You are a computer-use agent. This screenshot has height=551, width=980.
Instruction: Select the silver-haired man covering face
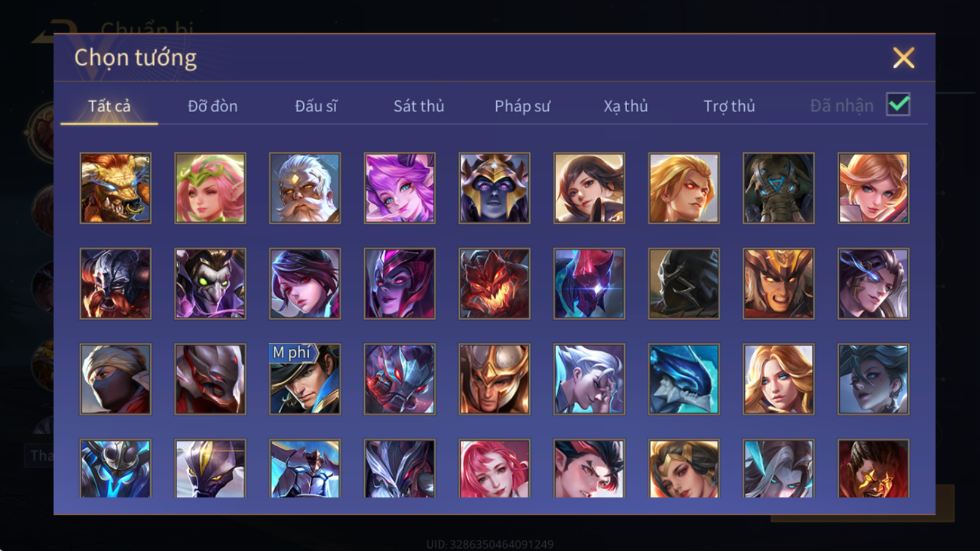[x=589, y=379]
